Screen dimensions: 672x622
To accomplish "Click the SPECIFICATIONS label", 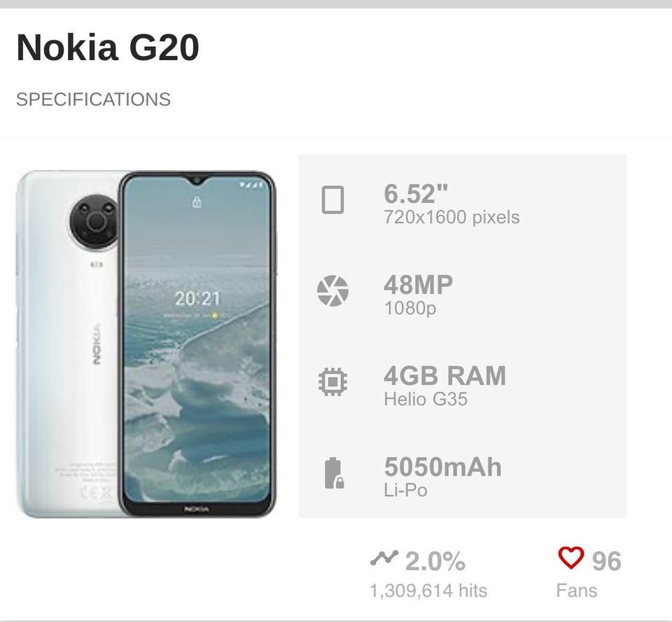I will pos(93,99).
